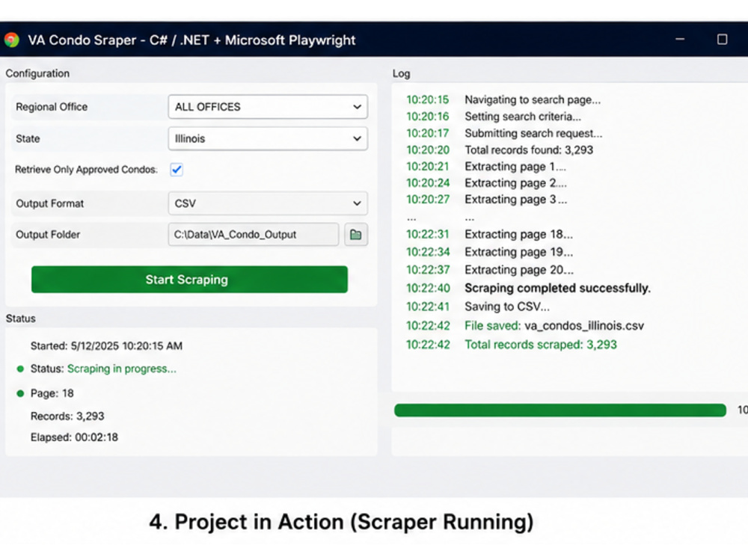Click the Scraping in progress status text
Viewport: 748px width, 560px height.
coord(122,369)
